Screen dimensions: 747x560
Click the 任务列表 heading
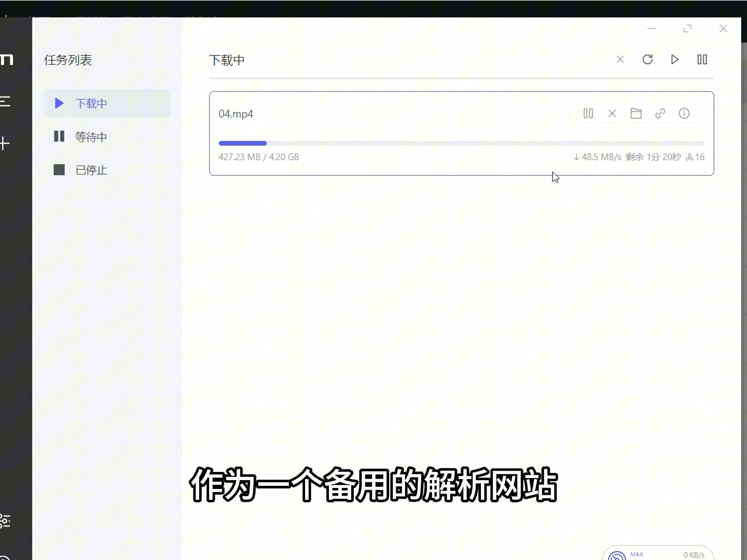click(68, 60)
